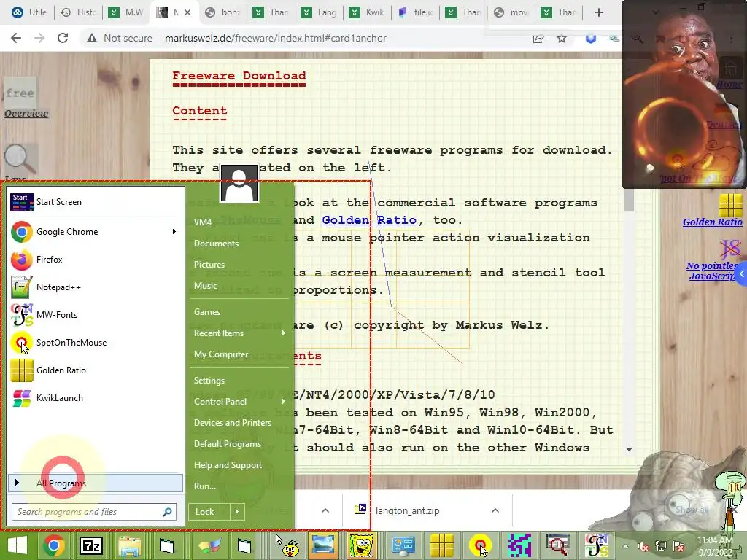Expand Control Panel submenu in start menu
747x560 pixels.
click(284, 402)
